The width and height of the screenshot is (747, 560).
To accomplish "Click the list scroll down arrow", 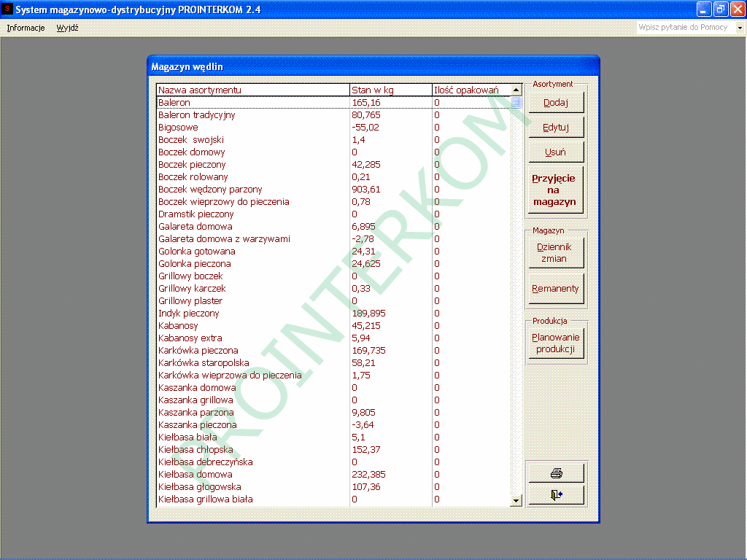I will pos(516,500).
